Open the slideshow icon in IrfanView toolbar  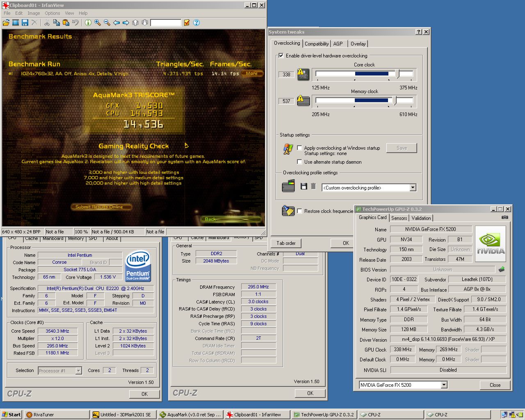click(16, 23)
